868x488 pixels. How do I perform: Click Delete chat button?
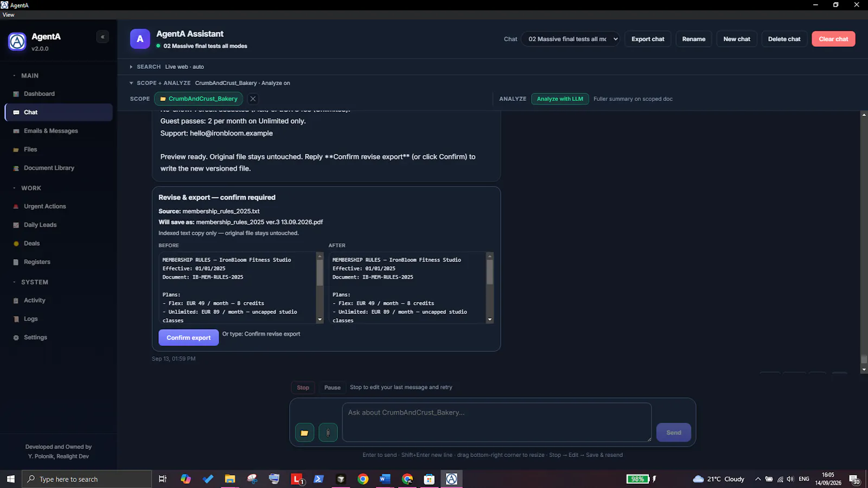click(784, 39)
